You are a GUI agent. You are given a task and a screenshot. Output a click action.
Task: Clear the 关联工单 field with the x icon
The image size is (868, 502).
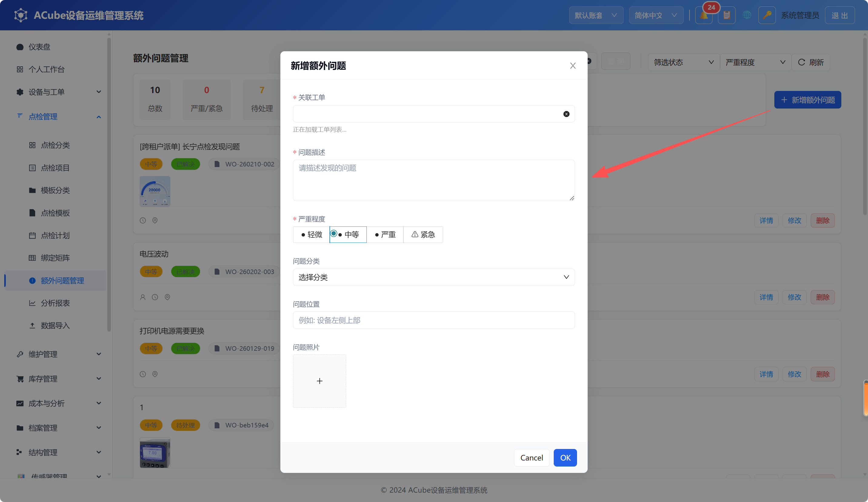click(566, 114)
